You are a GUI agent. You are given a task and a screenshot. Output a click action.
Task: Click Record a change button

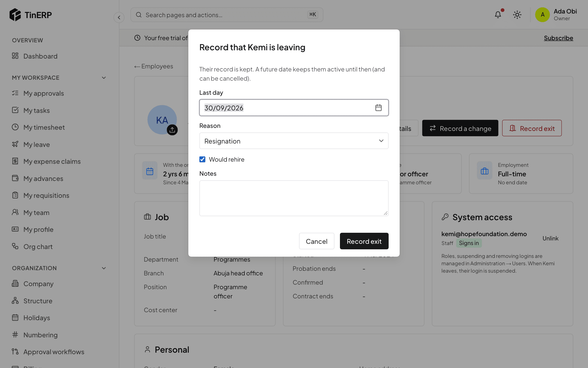point(460,128)
